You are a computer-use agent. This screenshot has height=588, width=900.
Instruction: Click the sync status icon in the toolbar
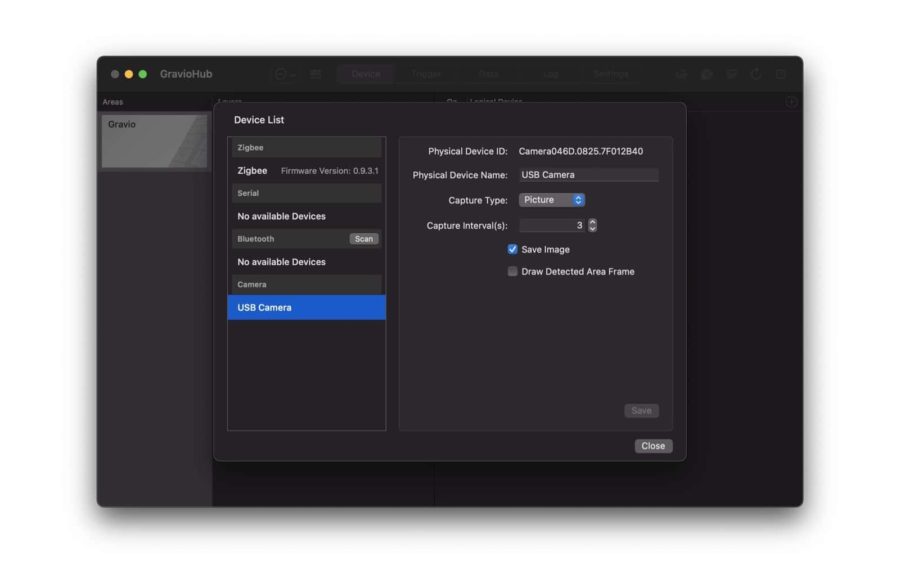click(x=681, y=74)
